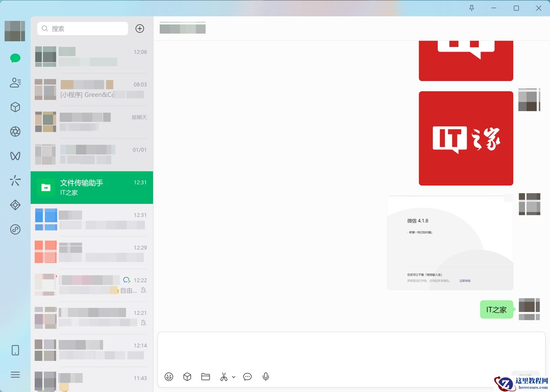Click the swirl-shaped Search sidebar icon
The height and width of the screenshot is (392, 550).
[15, 229]
